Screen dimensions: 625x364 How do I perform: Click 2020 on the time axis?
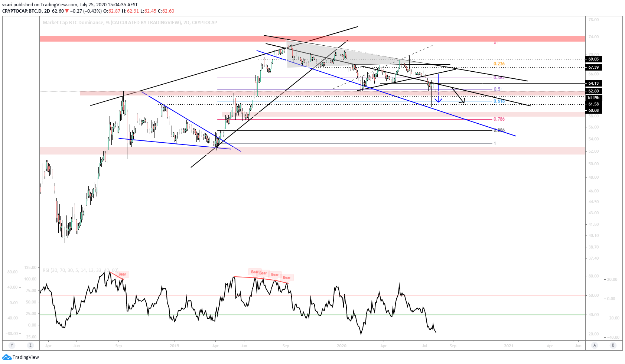coord(341,346)
